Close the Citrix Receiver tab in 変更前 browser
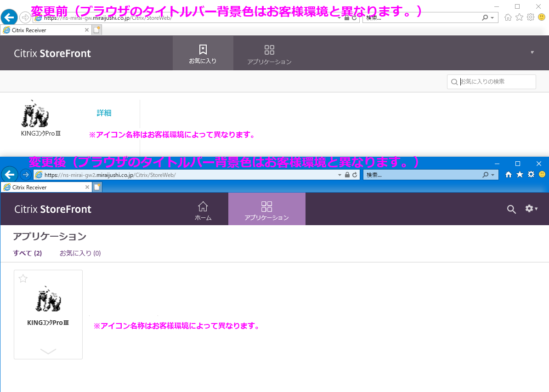Image resolution: width=549 pixels, height=392 pixels. 87,30
